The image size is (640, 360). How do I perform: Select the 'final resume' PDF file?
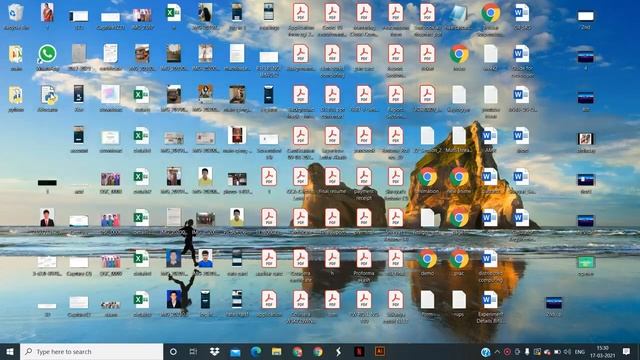point(332,177)
